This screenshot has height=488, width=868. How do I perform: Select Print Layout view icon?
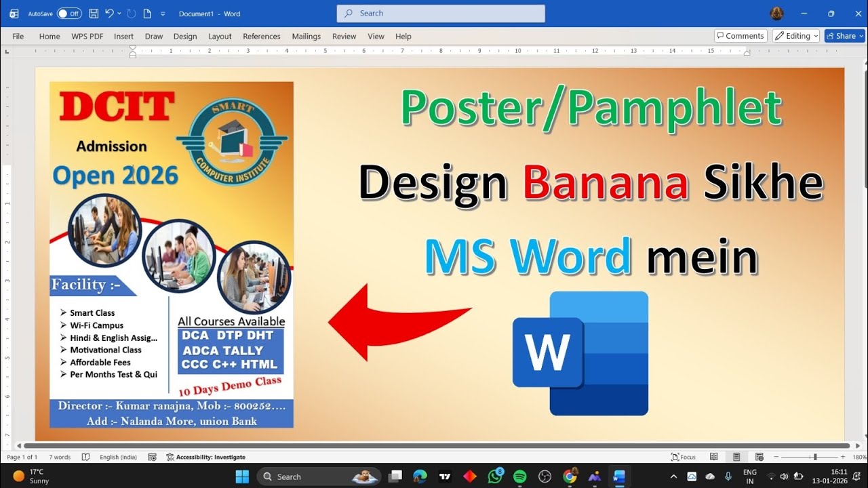736,457
